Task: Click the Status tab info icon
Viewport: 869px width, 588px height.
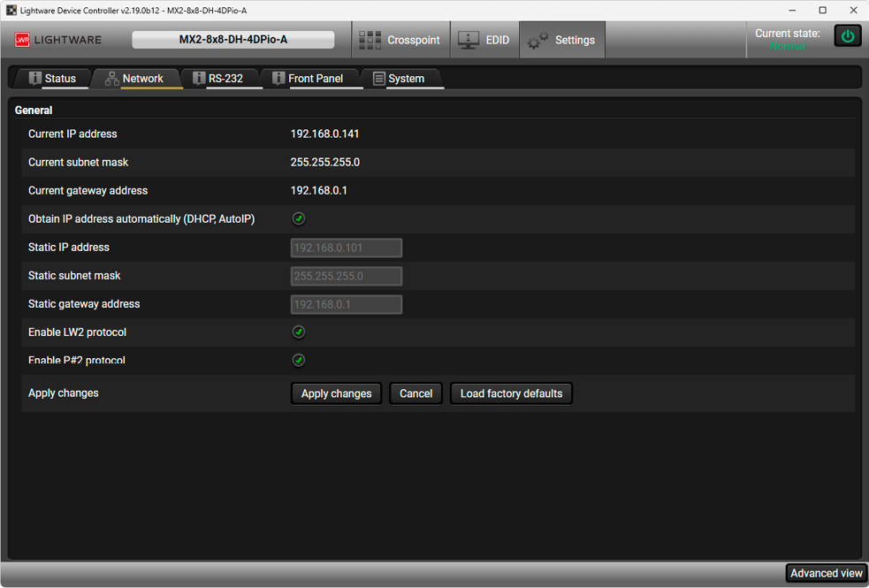Action: [x=35, y=79]
